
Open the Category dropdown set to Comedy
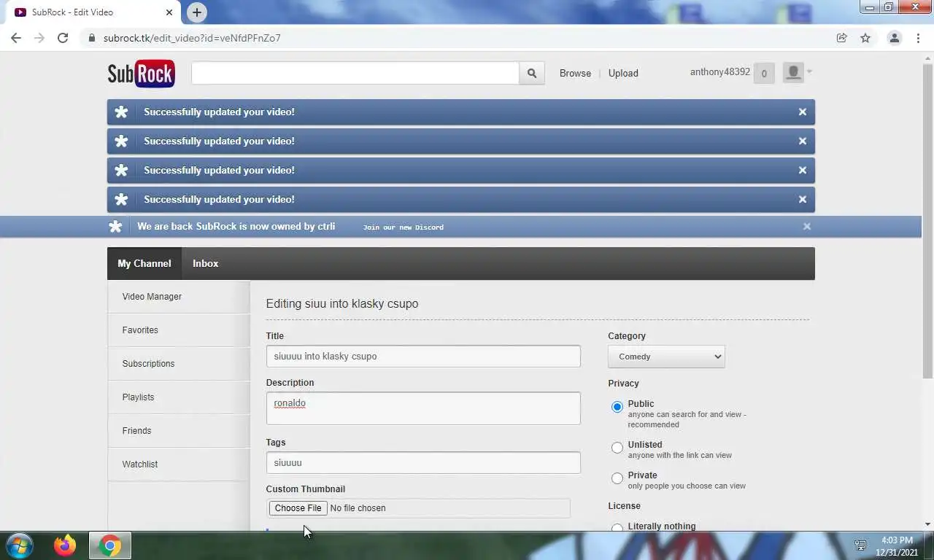[666, 357]
